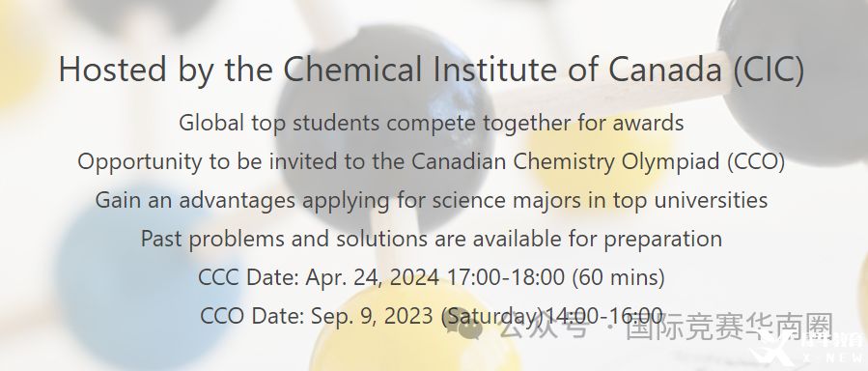Screen dimensions: 868x371
Task: Select the Canadian Chemistry Olympiad (CCO) line
Action: point(432,161)
